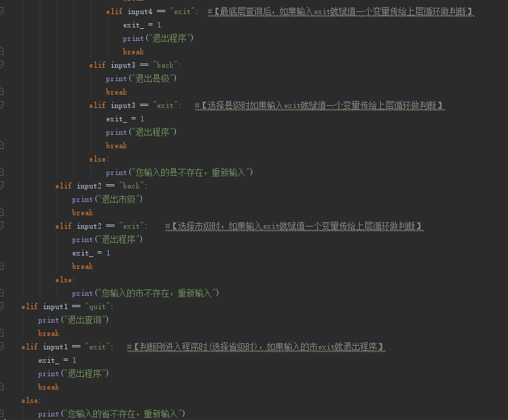
Task: Collapse the elif input1 == "quit" code block
Action: (x=1, y=306)
